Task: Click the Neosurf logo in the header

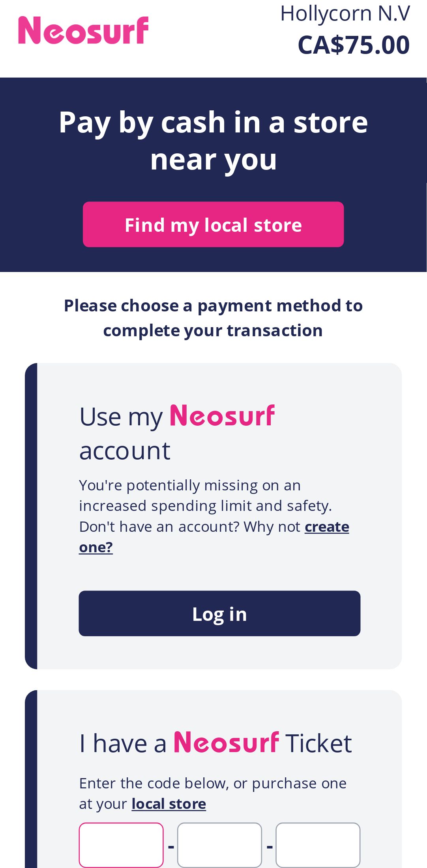Action: click(x=83, y=30)
